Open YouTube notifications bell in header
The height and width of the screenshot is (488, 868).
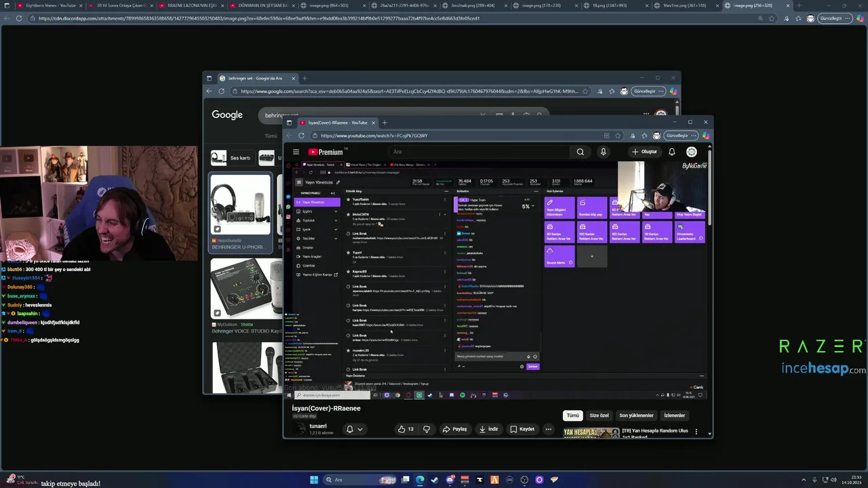coord(672,152)
